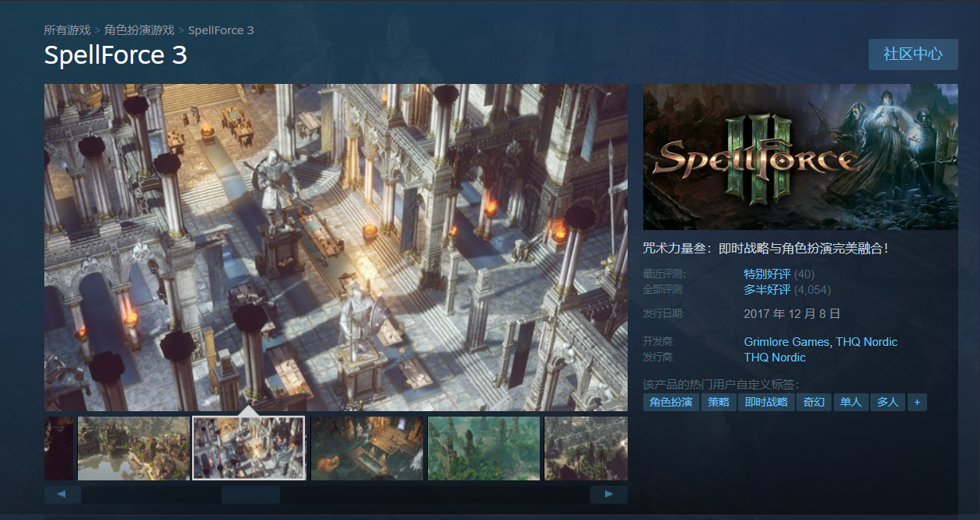Open developer Grimlore Games link
The height and width of the screenshot is (520, 980).
[x=786, y=342]
